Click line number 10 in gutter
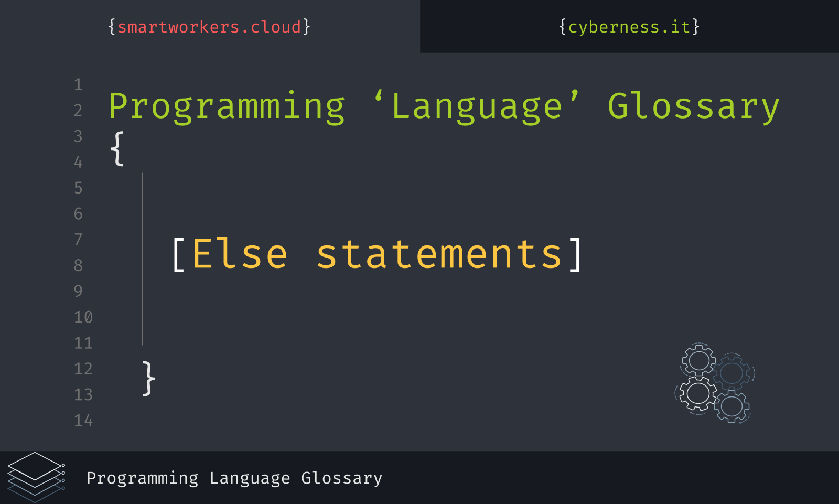This screenshot has height=504, width=839. [x=83, y=317]
